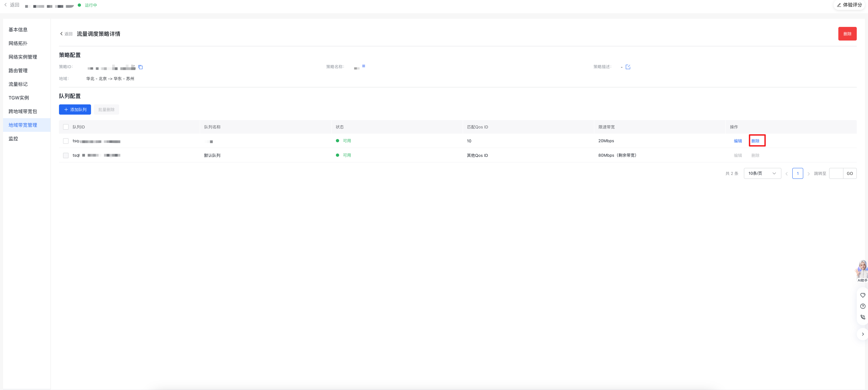
Task: Edit the 20Mbps queue via 编辑
Action: [x=738, y=141]
